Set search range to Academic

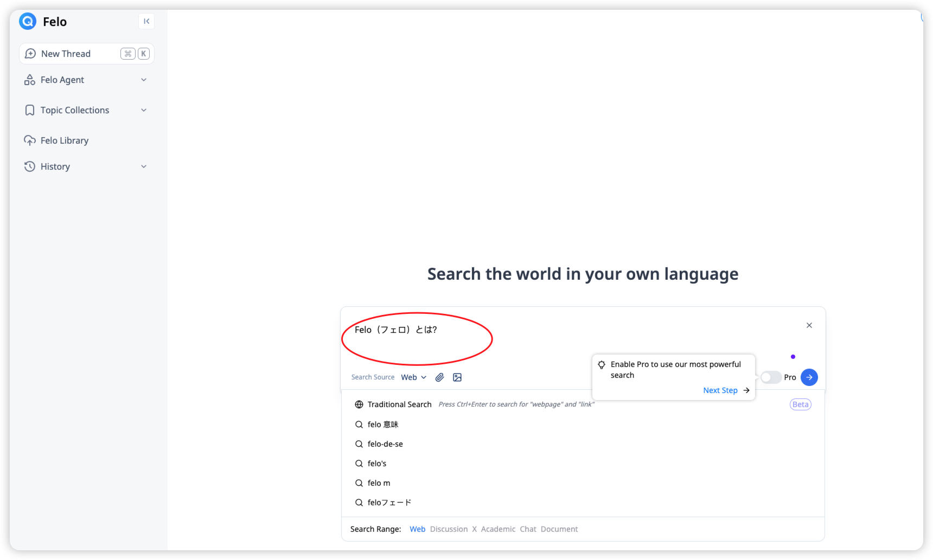click(498, 529)
